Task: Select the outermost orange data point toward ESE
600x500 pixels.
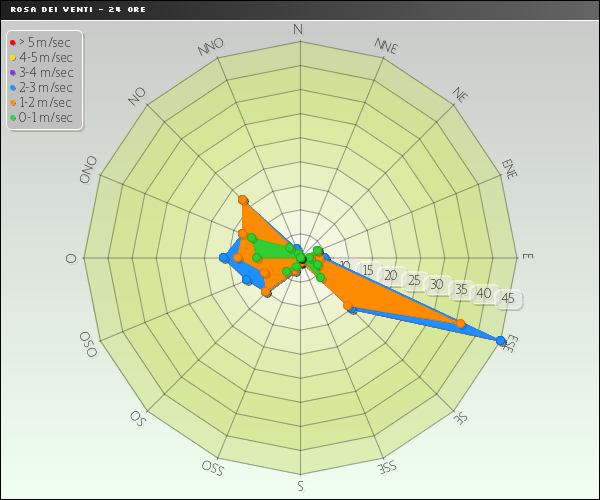Action: pos(461,323)
